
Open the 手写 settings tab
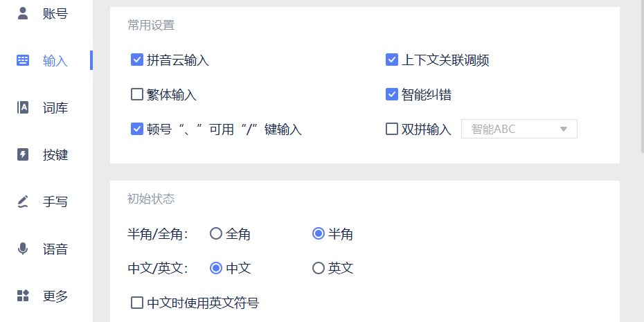click(55, 202)
